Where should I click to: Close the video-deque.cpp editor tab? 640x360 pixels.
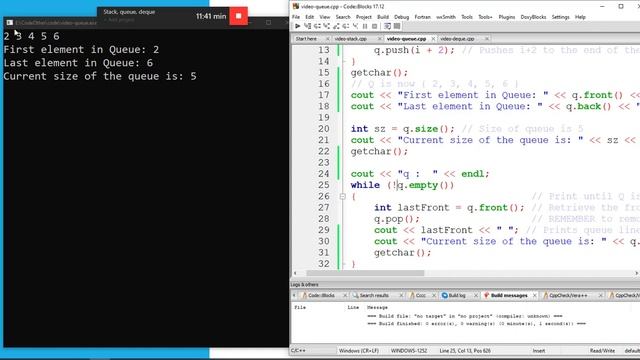487,39
